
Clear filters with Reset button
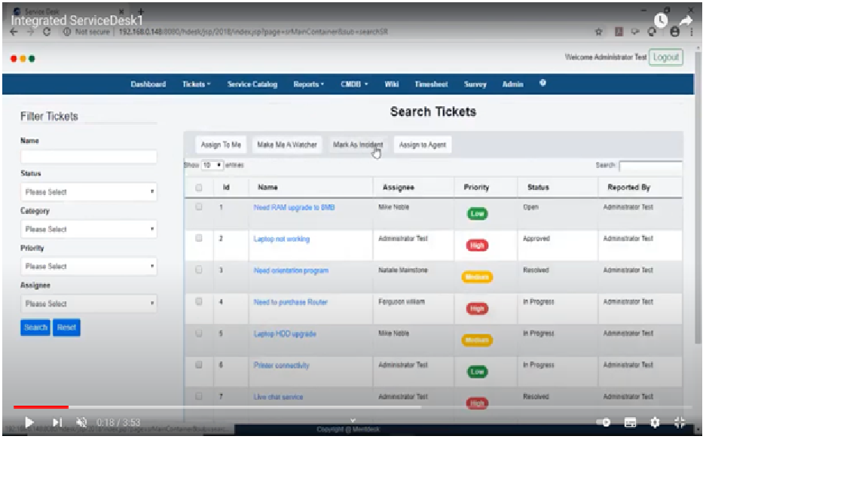(66, 328)
